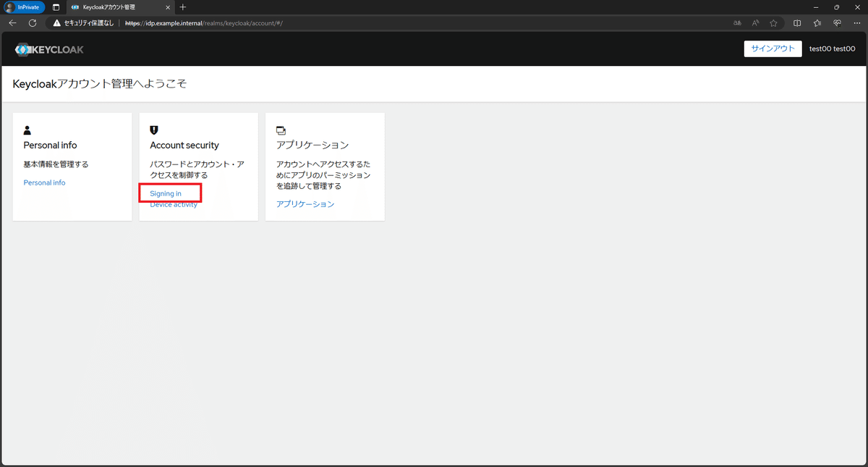Open Browser essentials heart icon
Image resolution: width=868 pixels, height=467 pixels.
coord(837,22)
